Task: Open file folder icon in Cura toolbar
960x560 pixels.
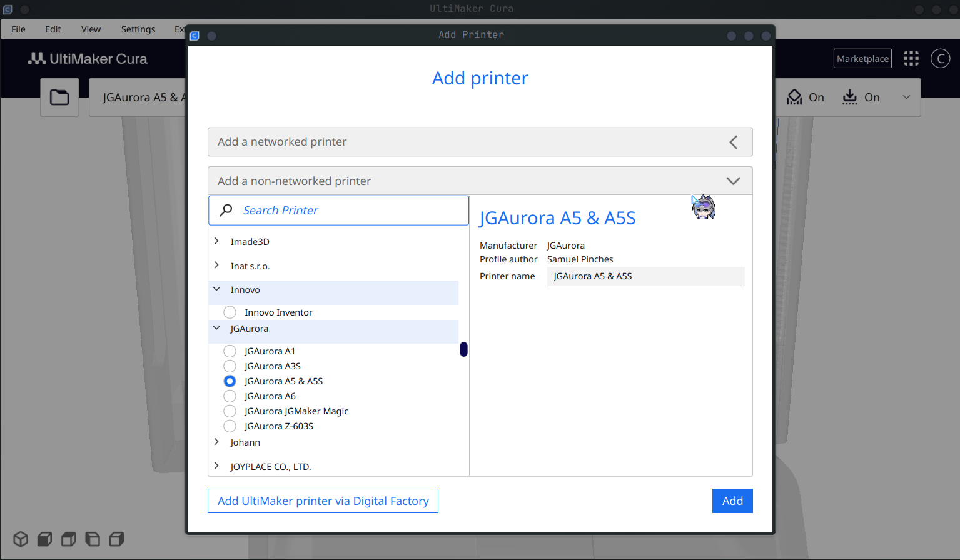Action: pos(59,97)
